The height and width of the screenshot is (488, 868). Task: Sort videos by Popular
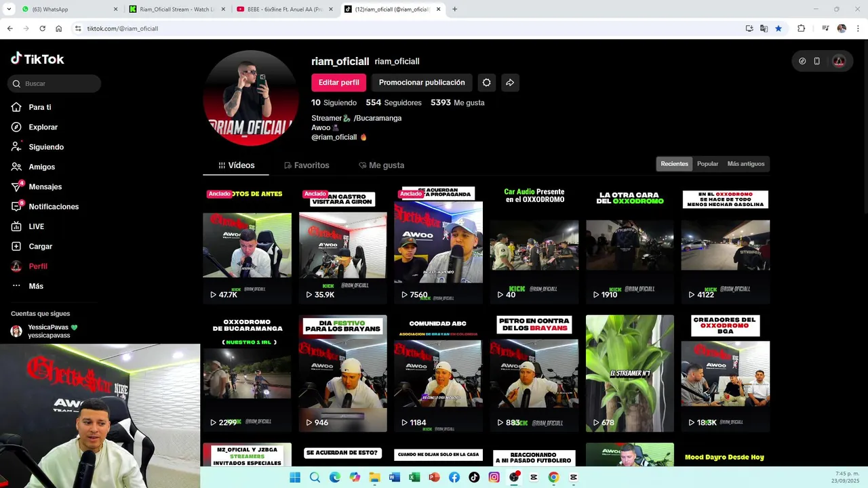tap(707, 164)
